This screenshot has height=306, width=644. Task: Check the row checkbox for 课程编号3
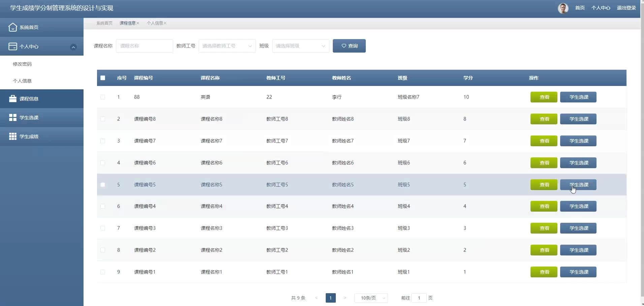[x=103, y=228]
